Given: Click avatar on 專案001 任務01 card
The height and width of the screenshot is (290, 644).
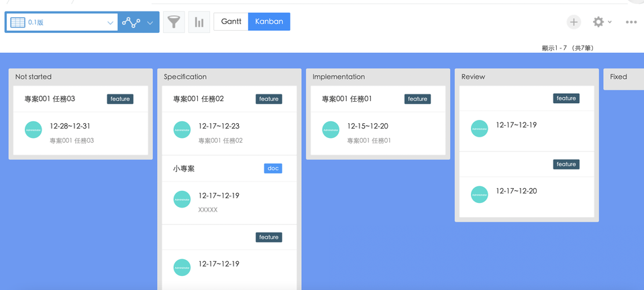Looking at the screenshot, I should tap(331, 130).
